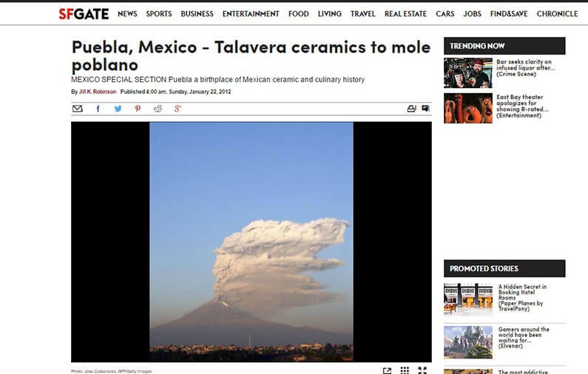Open 'A Hidden Secret in Booking Hotel Rooms'
588x374 pixels.
[x=522, y=298]
